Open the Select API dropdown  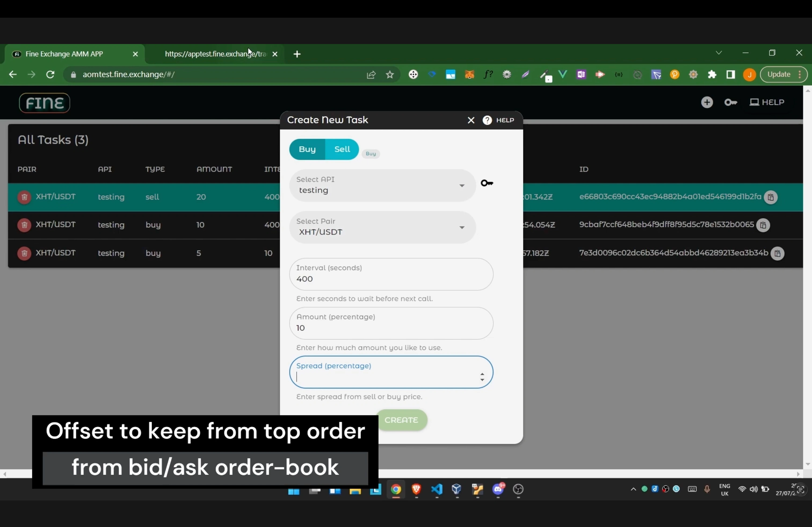click(382, 186)
